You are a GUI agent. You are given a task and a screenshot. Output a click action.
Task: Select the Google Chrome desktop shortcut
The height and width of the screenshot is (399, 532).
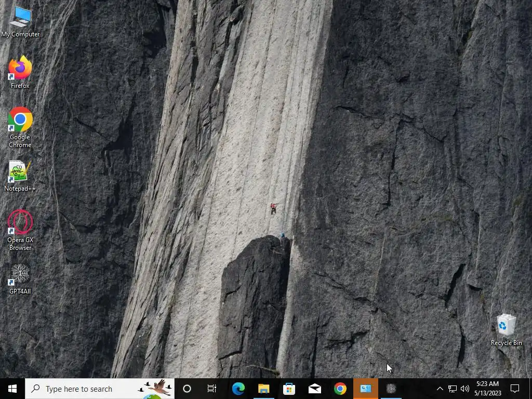click(x=20, y=127)
